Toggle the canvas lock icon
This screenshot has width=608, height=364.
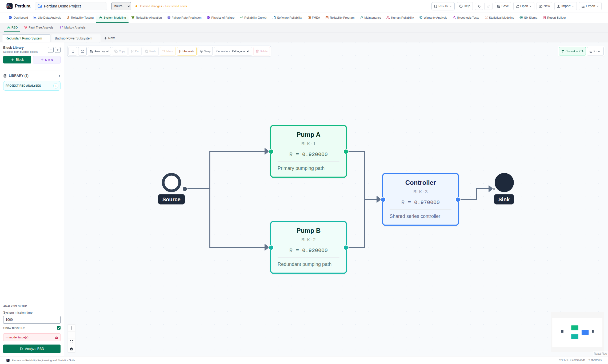point(71,349)
